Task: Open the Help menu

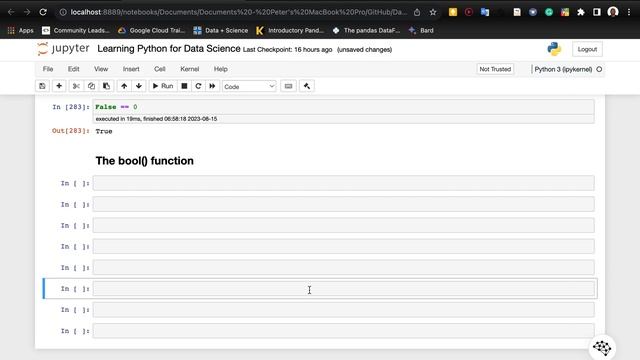Action: (220, 69)
